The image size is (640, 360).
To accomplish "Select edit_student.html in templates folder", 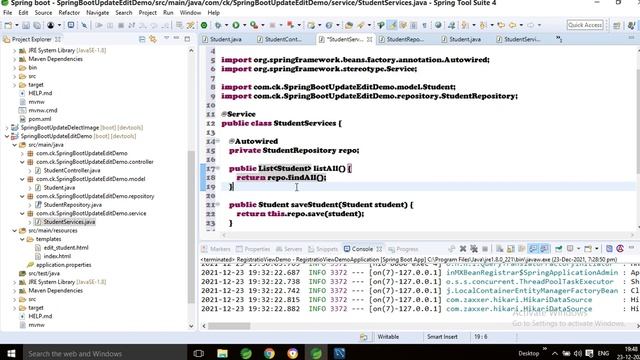I will tap(66, 248).
